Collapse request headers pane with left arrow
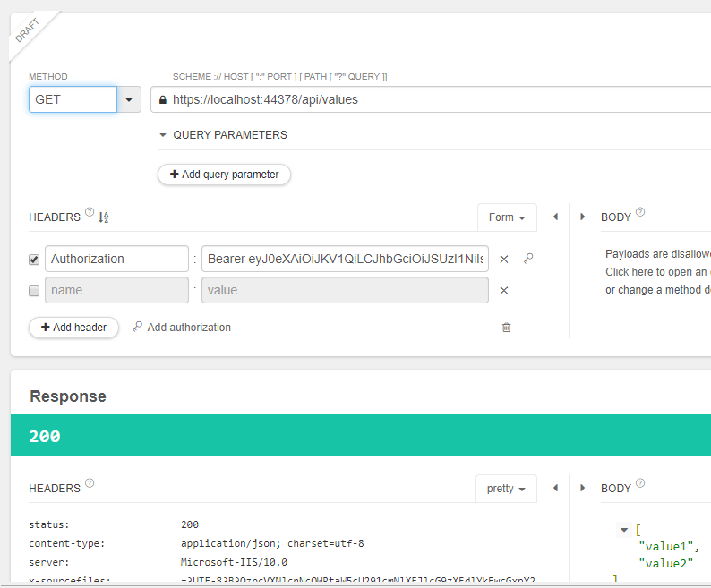Screen dimensions: 711x588 pos(555,217)
